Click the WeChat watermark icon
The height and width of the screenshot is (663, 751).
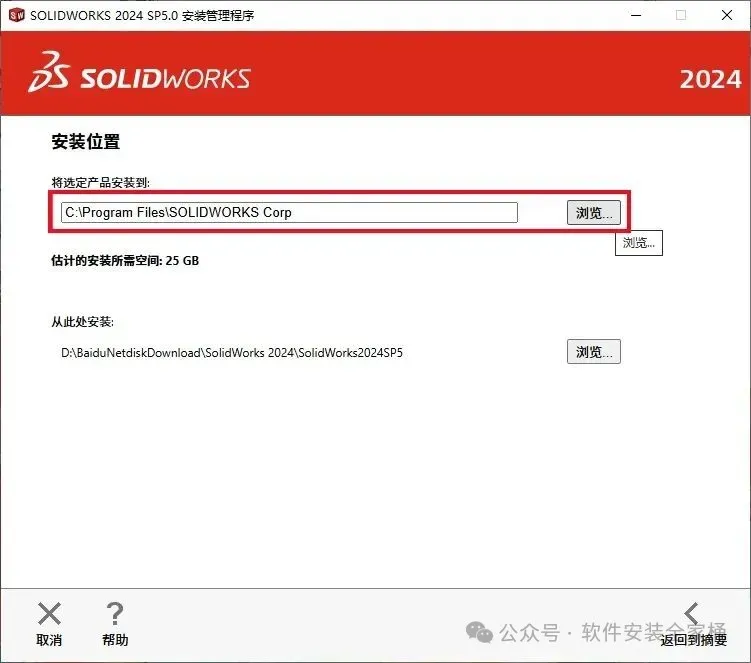pyautogui.click(x=479, y=632)
